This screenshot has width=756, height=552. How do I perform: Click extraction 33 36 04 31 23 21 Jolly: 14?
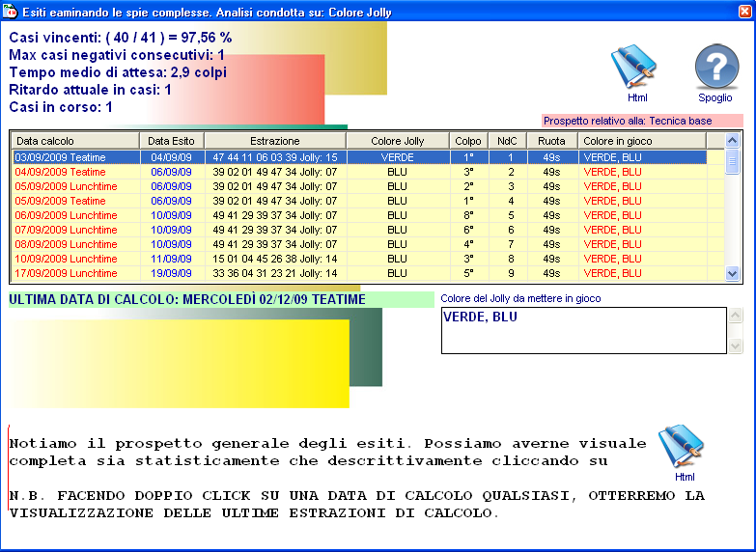(275, 273)
